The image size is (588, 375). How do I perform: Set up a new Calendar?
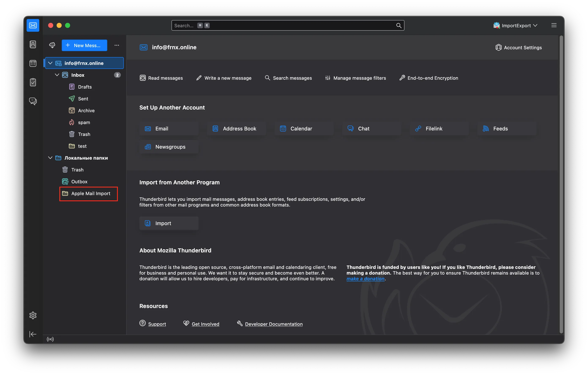304,129
